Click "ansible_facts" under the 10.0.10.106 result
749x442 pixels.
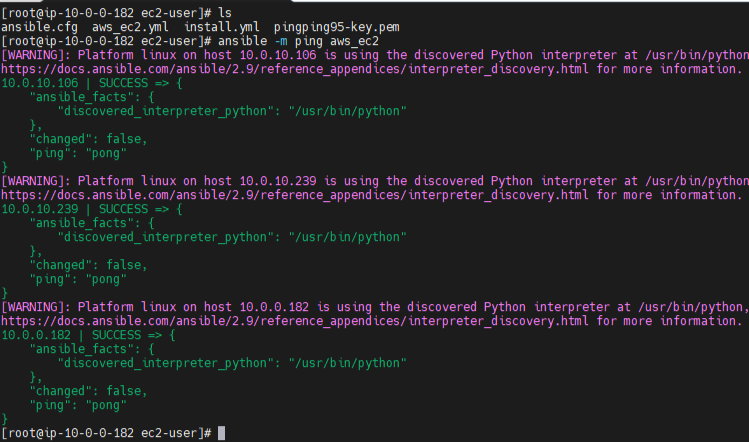pos(82,97)
